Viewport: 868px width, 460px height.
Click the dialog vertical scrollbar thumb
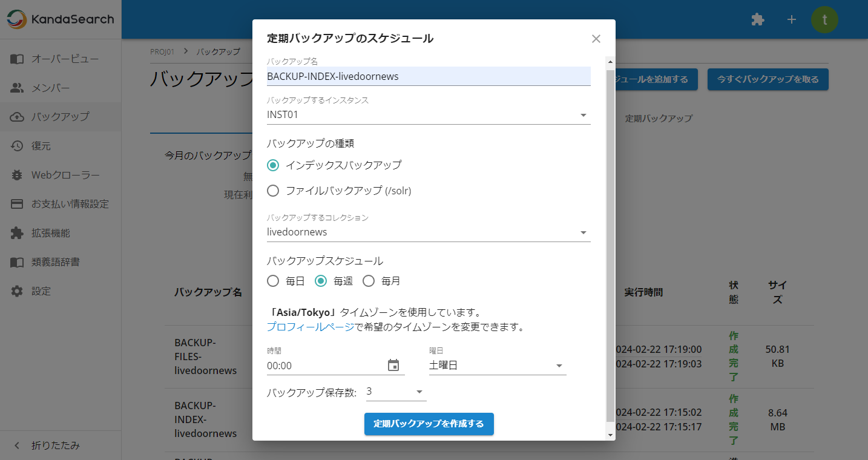pos(610,245)
